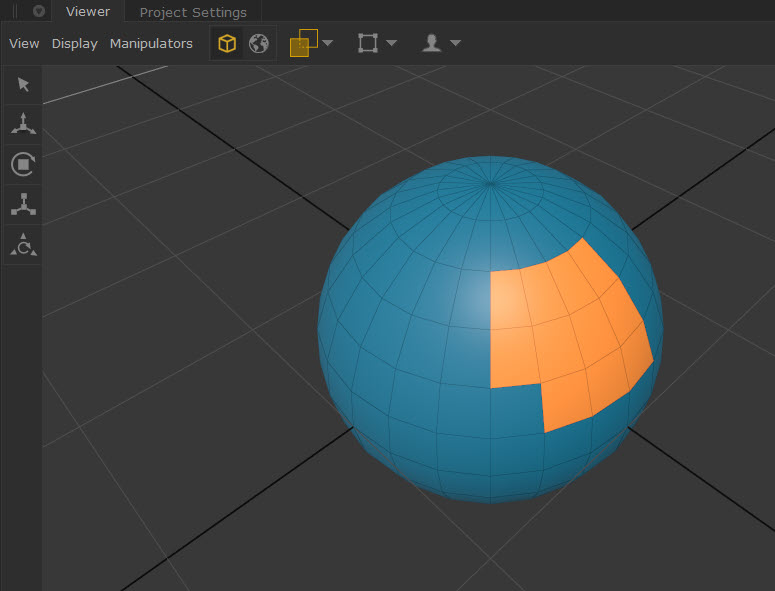Click the top pole of the sphere
Image resolution: width=775 pixels, height=591 pixels.
coord(490,184)
